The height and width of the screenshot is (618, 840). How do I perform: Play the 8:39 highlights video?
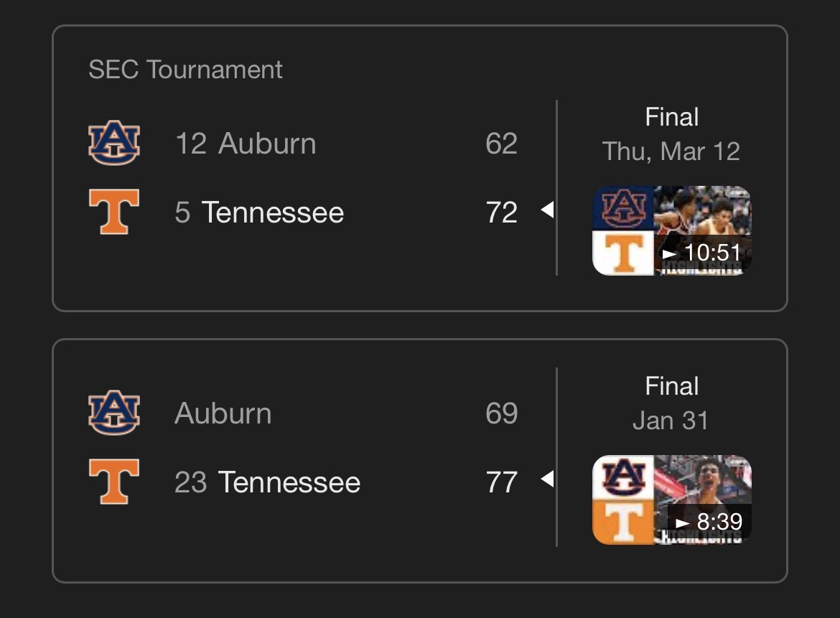[671, 500]
